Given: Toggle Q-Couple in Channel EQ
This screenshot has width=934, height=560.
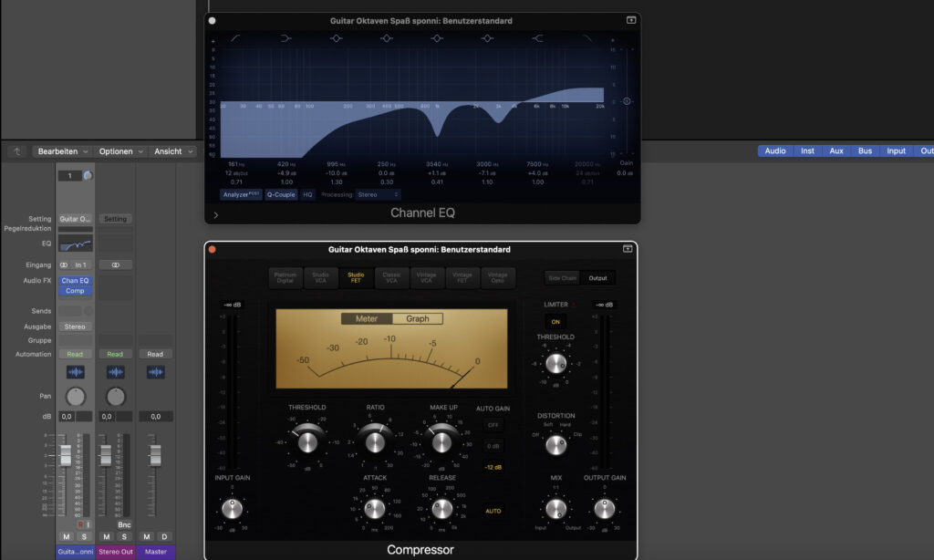Looking at the screenshot, I should click(281, 194).
